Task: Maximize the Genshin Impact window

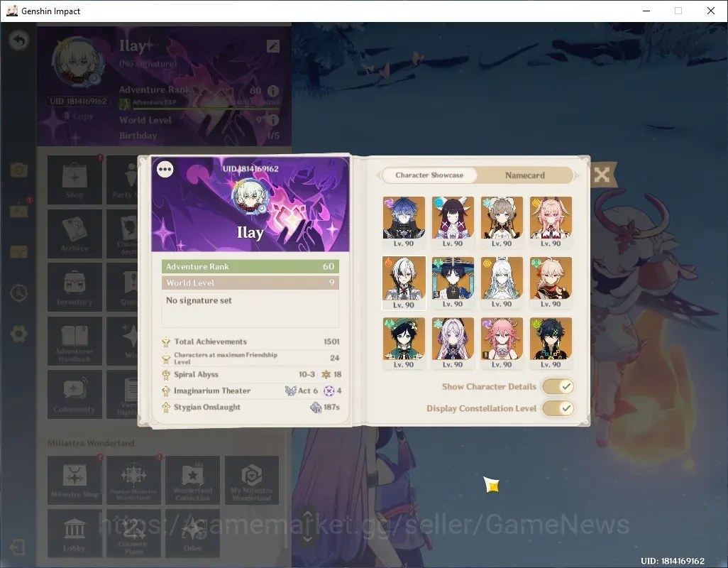Action: tap(678, 11)
